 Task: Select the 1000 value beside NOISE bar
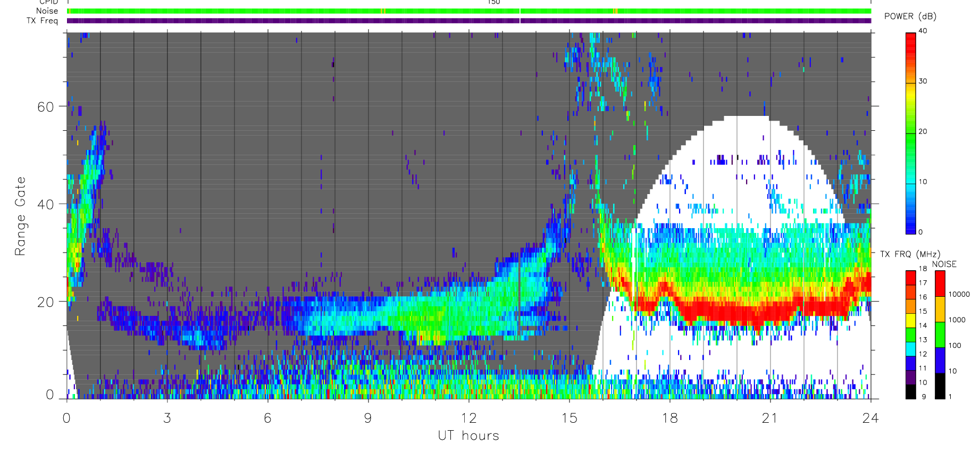957,320
